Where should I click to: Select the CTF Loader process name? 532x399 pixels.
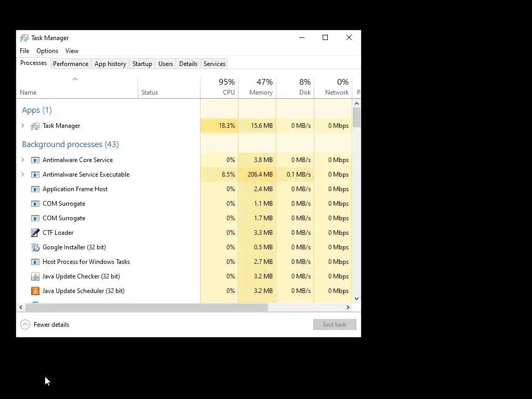pos(58,233)
